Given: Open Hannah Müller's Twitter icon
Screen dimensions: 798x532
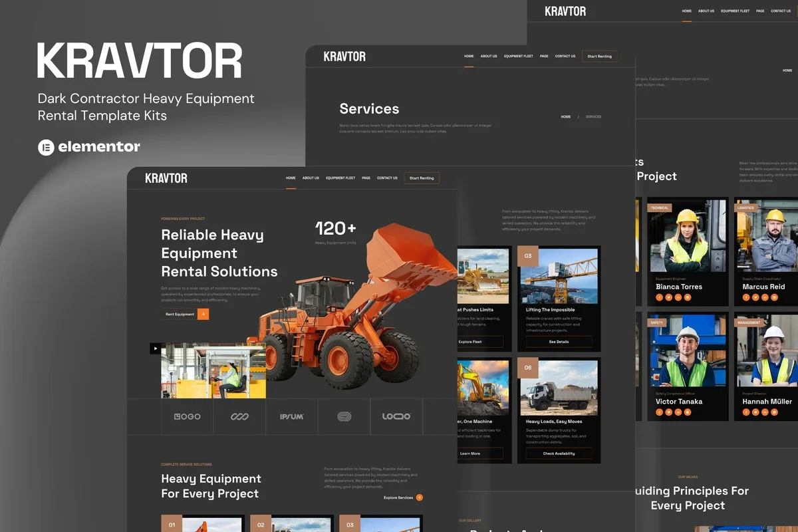Looking at the screenshot, I should point(755,412).
